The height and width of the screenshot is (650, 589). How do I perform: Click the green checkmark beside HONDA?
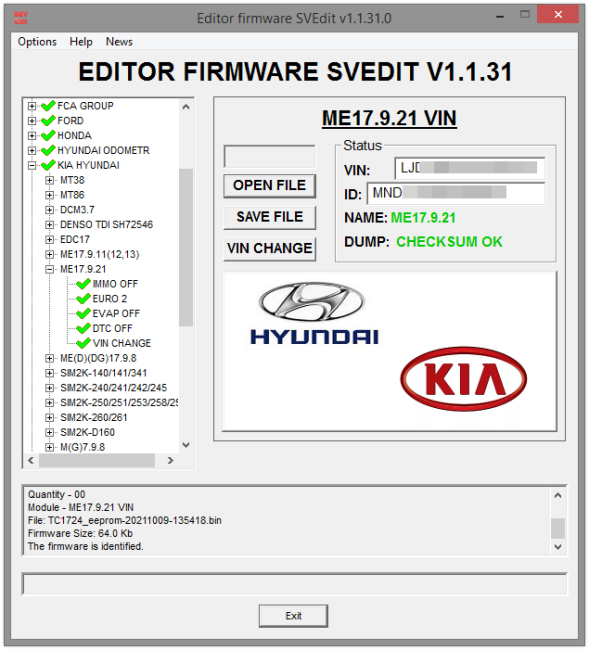(48, 136)
